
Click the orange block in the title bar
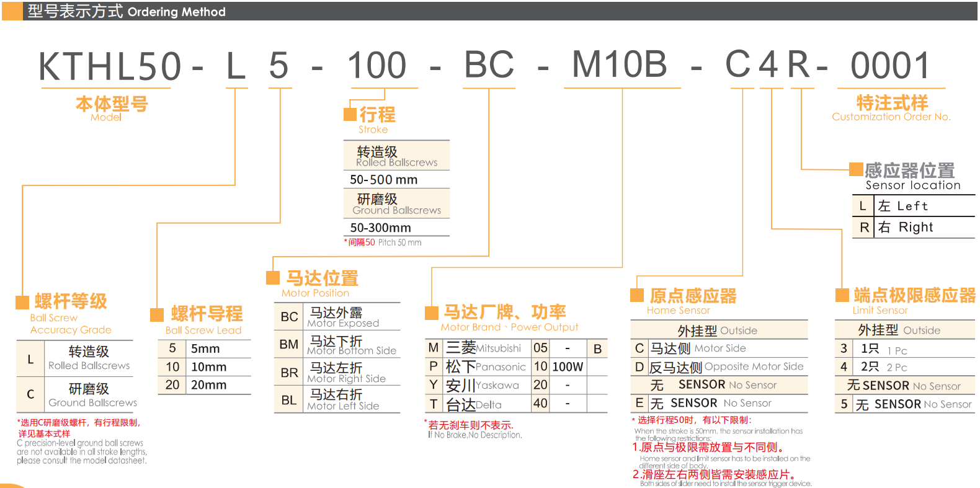point(12,11)
